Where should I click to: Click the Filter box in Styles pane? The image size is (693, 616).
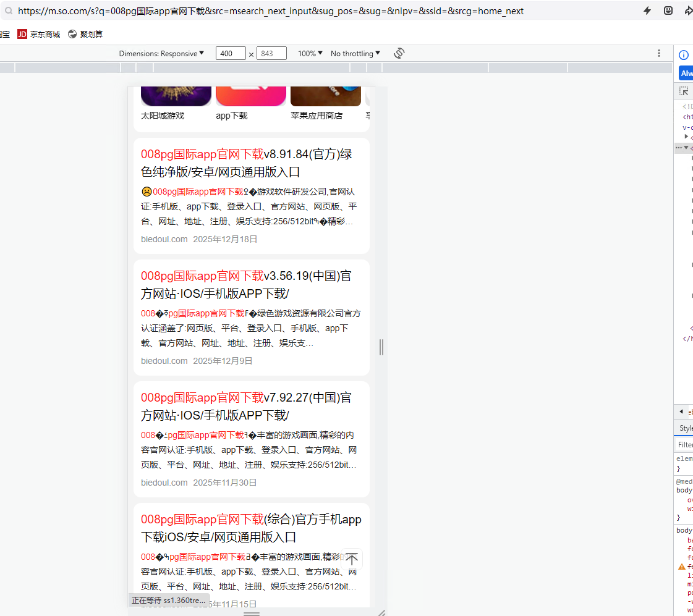(x=685, y=445)
